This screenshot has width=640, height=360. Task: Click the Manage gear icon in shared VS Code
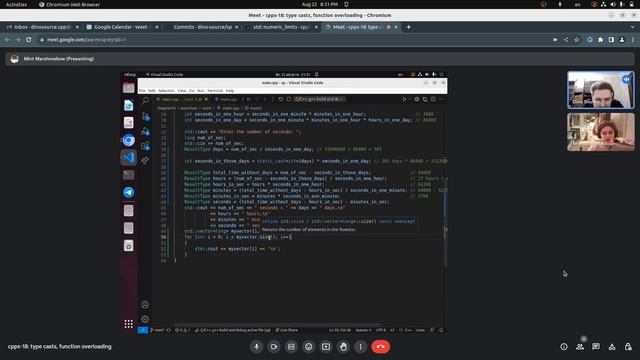(x=145, y=319)
